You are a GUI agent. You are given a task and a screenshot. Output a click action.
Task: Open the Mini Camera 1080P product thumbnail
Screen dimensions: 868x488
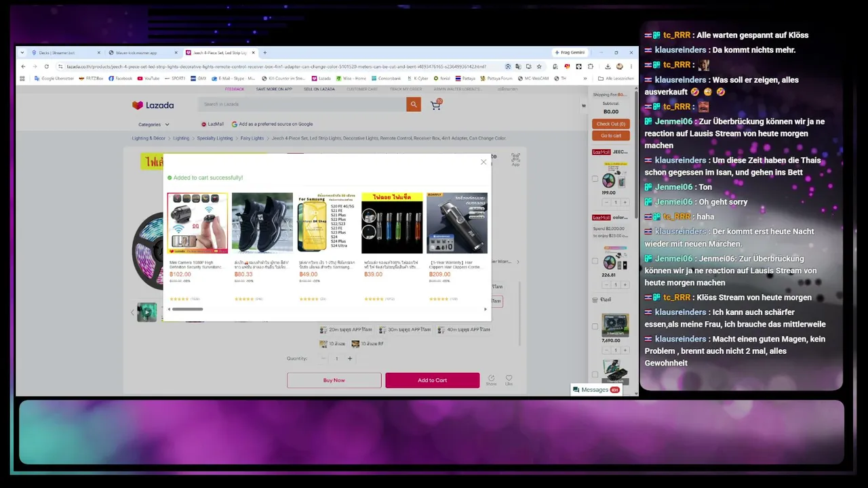[x=197, y=223]
